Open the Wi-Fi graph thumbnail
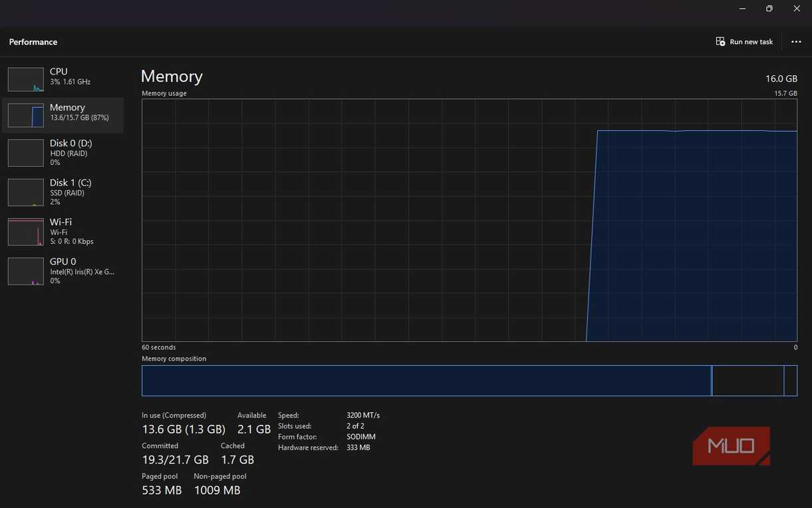Viewport: 812px width, 508px height. pyautogui.click(x=25, y=231)
